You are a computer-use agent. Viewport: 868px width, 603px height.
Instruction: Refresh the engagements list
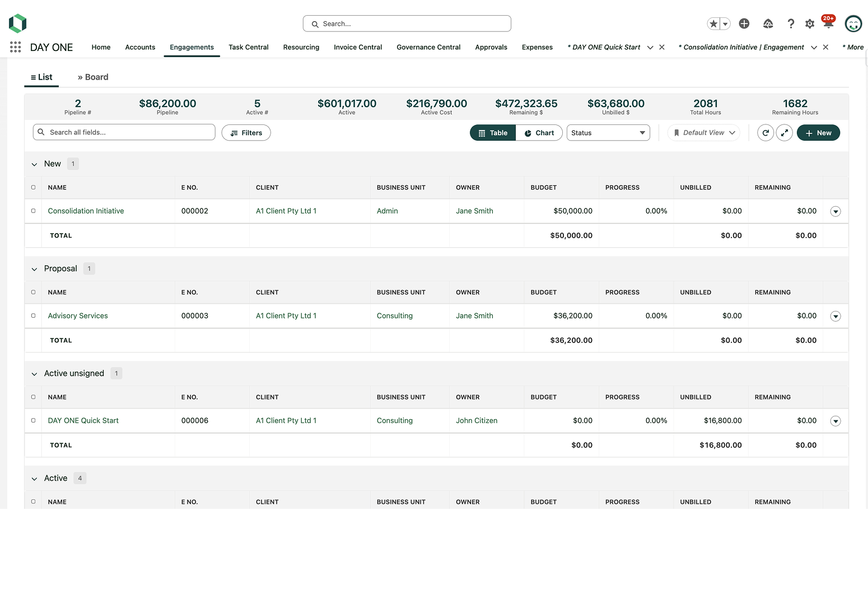click(765, 133)
